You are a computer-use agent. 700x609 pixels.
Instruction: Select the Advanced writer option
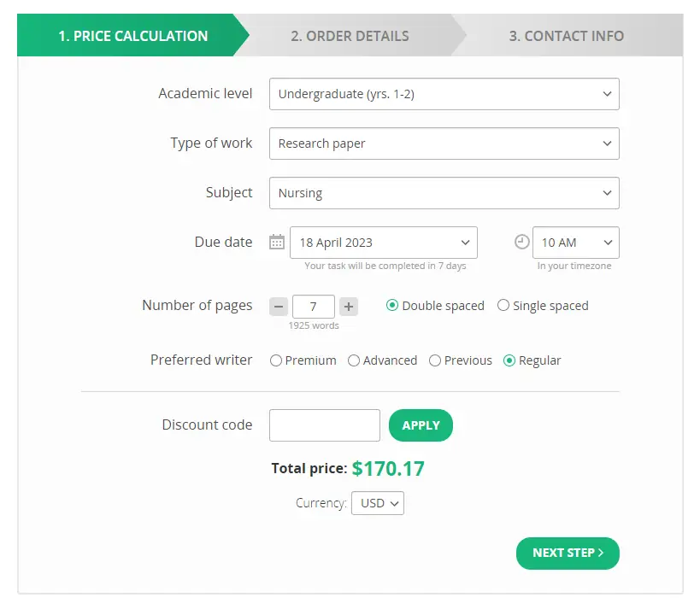[x=353, y=360]
